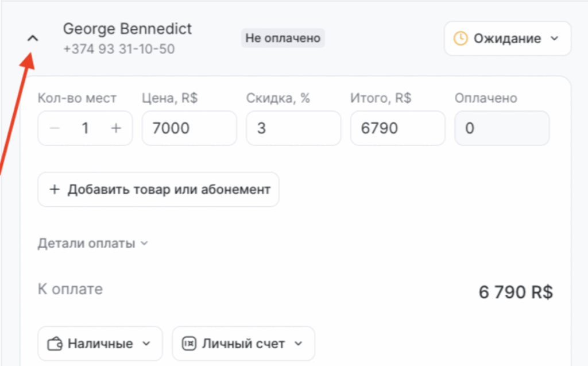588x366 pixels.
Task: Click the phone number +374 93 31-10-50
Action: click(x=119, y=49)
